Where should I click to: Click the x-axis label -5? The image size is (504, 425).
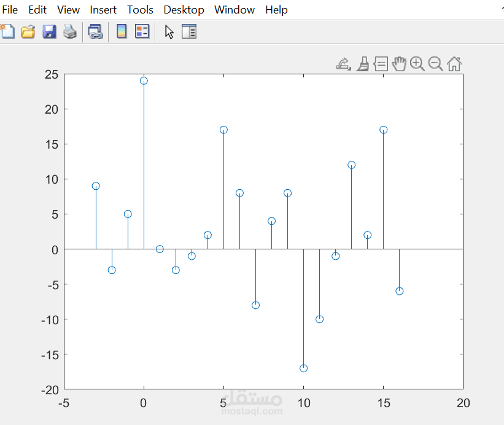64,403
